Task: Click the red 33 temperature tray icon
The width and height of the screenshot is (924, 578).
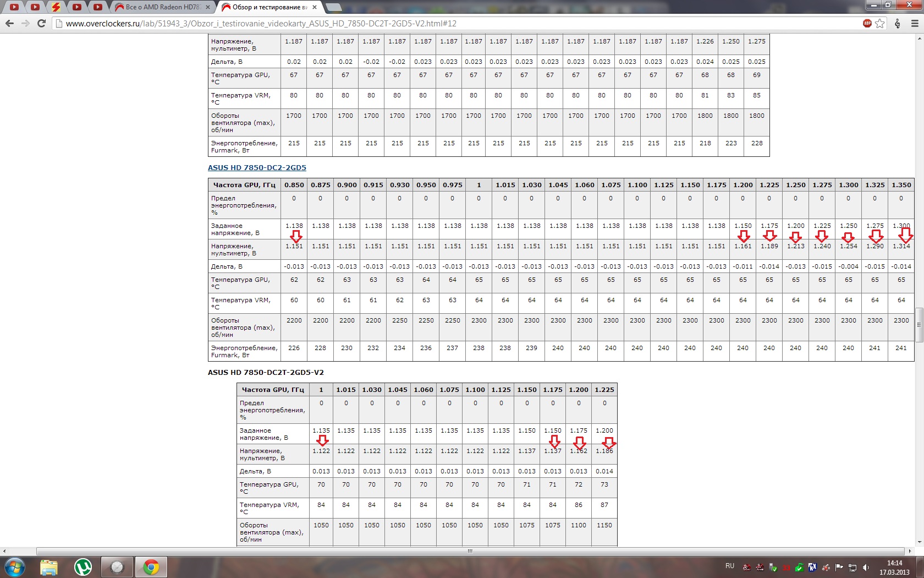Action: pyautogui.click(x=787, y=568)
